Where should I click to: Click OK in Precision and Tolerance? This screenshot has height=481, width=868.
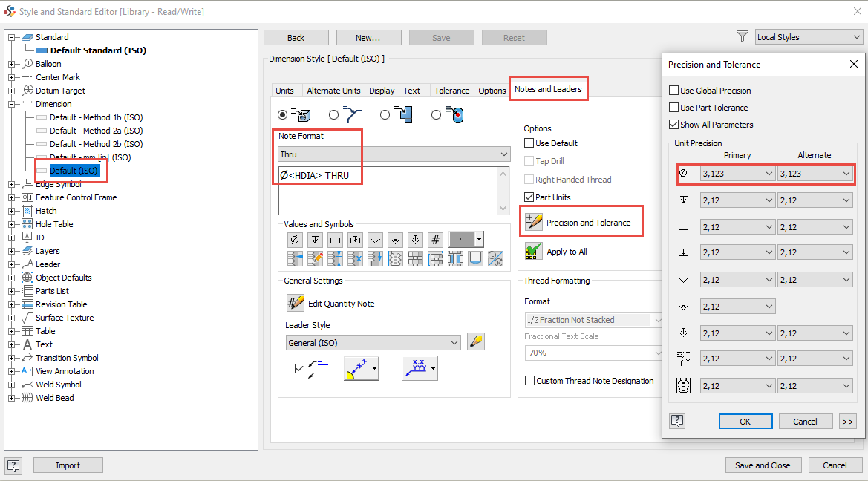click(x=745, y=421)
